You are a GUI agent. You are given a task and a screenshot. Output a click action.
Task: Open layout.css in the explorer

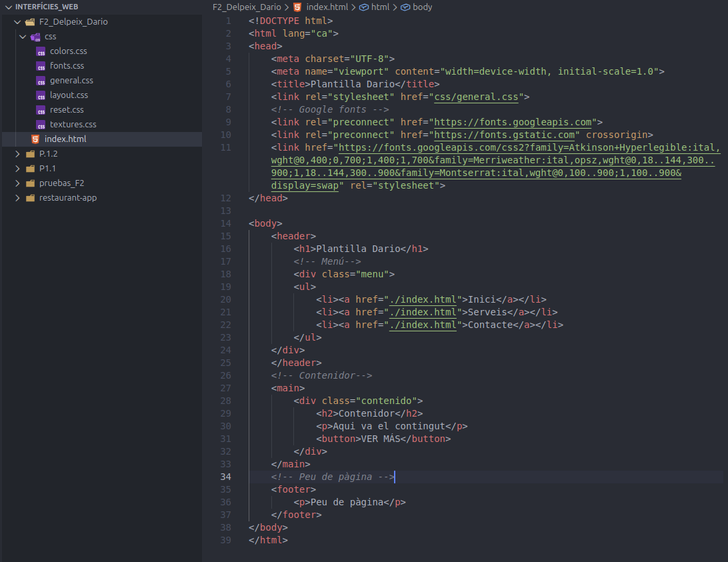coord(69,95)
